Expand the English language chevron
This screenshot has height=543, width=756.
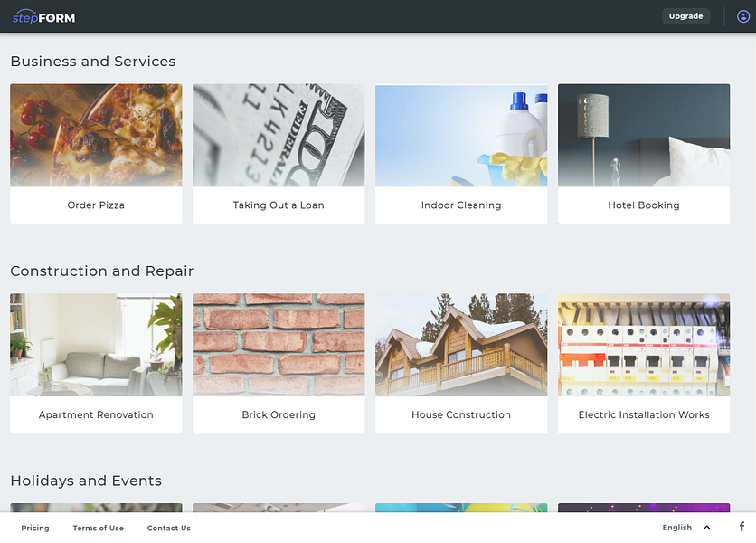click(706, 528)
